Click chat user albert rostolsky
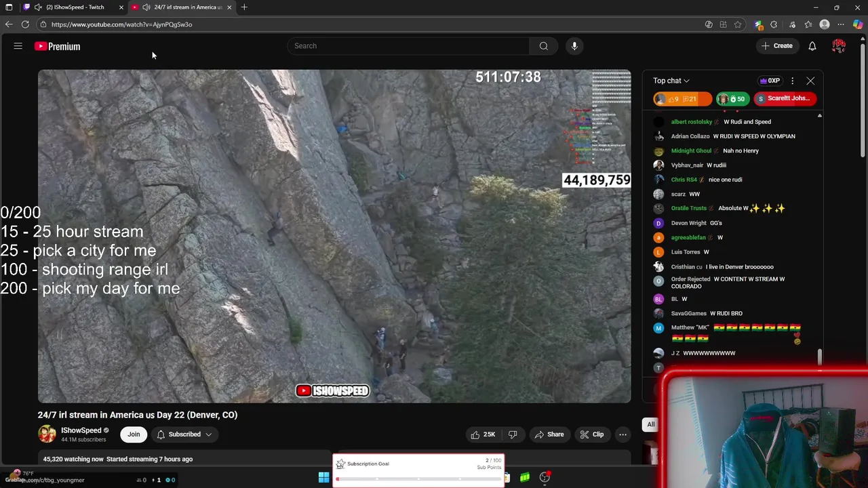Screen dimensions: 868x488 (x=691, y=122)
